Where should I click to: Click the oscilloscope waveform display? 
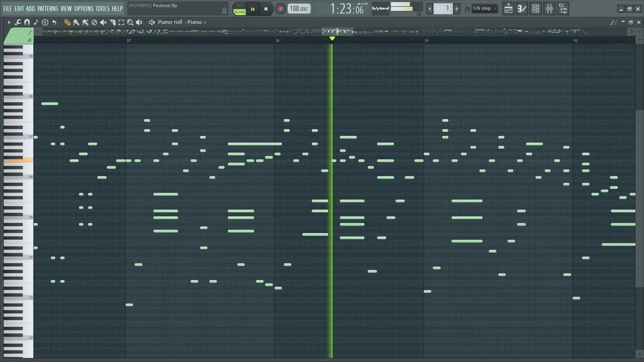tap(380, 9)
